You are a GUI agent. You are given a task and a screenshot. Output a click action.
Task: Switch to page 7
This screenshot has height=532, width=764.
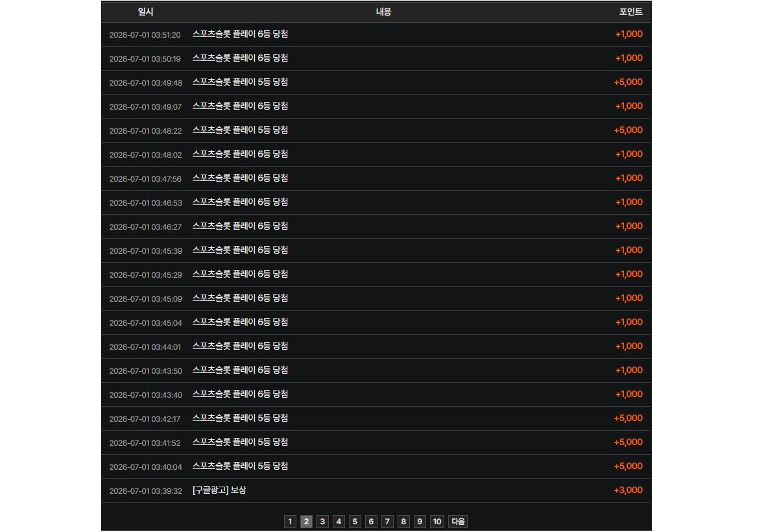tap(387, 521)
